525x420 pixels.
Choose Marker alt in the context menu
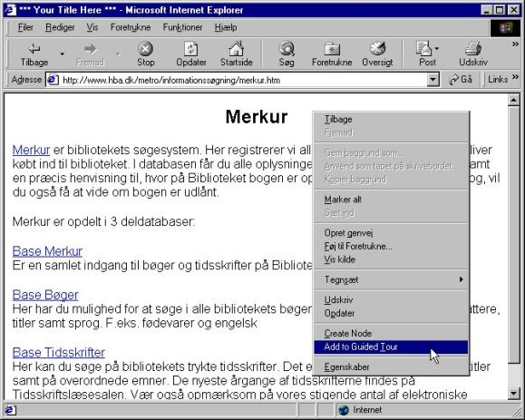[x=391, y=200]
